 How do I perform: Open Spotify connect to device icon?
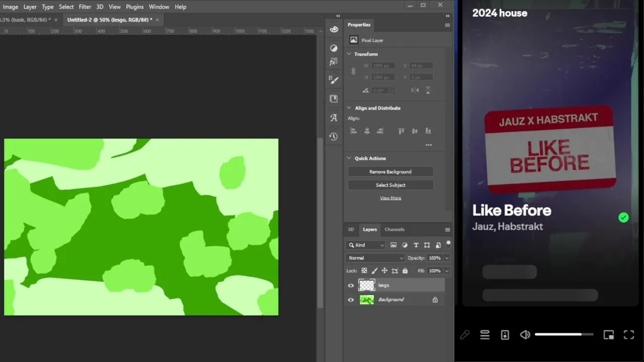coord(505,335)
